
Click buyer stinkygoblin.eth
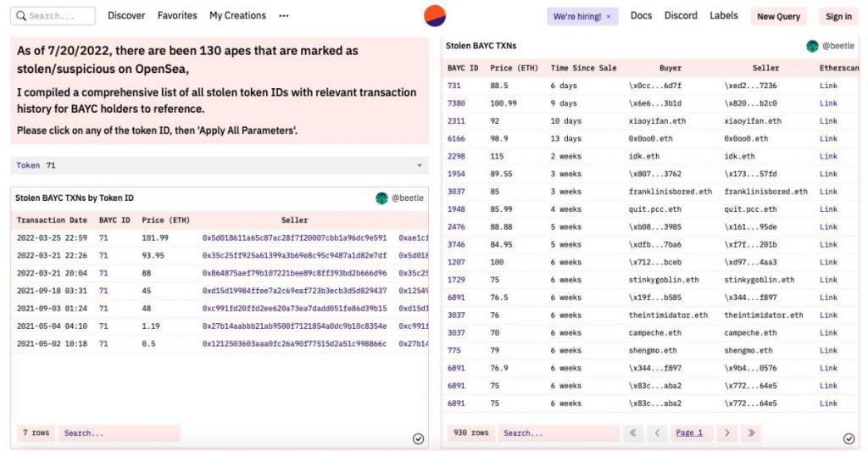click(664, 280)
